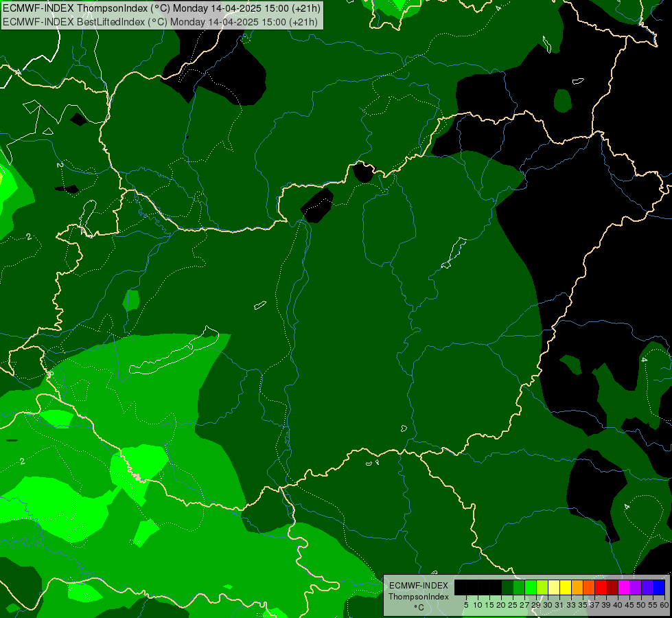672x618 pixels.
Task: Click the pure blue 55–60 legend swatch
Action: pos(659,587)
